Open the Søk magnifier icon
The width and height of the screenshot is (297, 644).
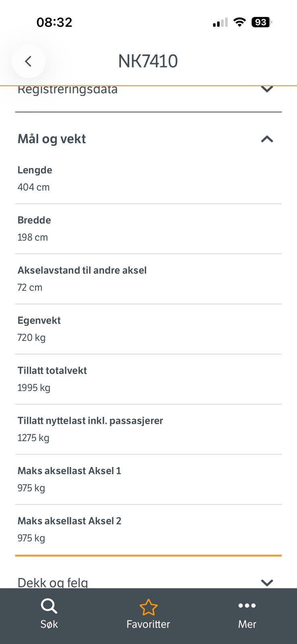[x=49, y=606]
